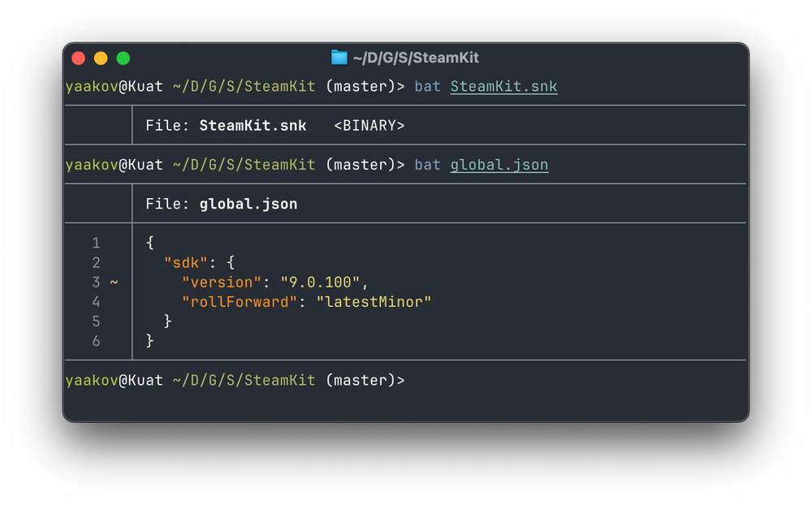
Task: Click the tilde git-modified marker on line 3
Action: 114,283
